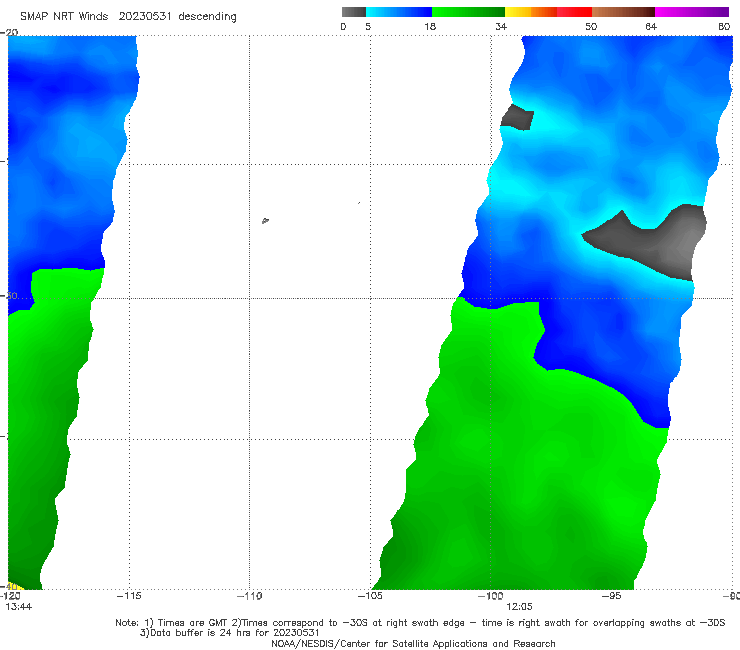This screenshot has height=650, width=740.
Task: Click the '-20' latitude label at the top left
Action: (9, 32)
